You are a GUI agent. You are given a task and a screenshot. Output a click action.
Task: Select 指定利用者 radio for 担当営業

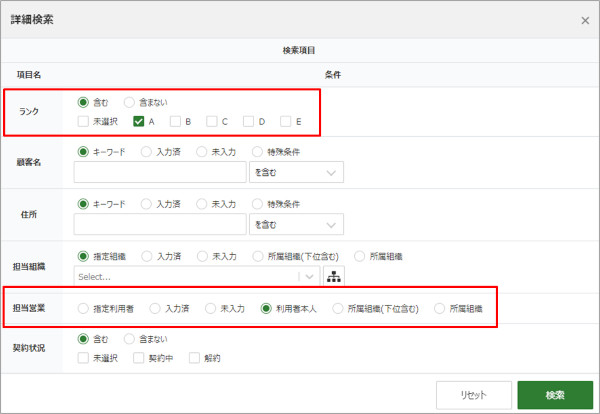tap(83, 308)
